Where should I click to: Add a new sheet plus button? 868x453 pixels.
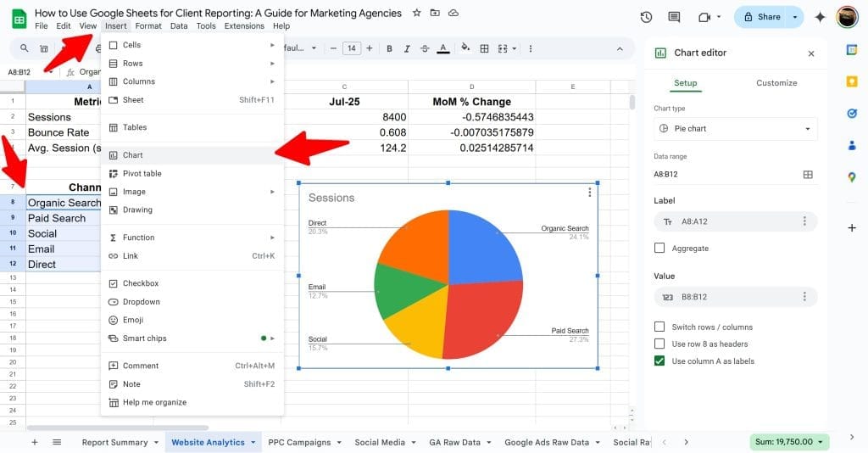[x=34, y=442]
